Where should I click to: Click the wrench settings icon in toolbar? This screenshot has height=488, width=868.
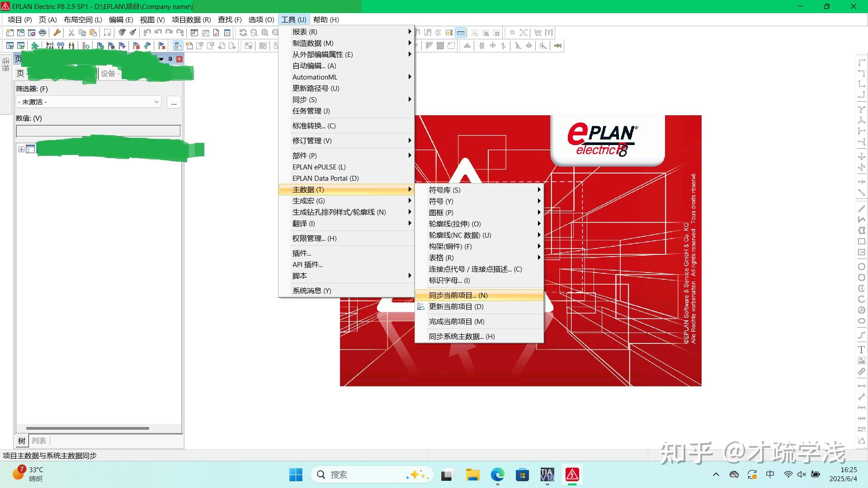point(57,33)
